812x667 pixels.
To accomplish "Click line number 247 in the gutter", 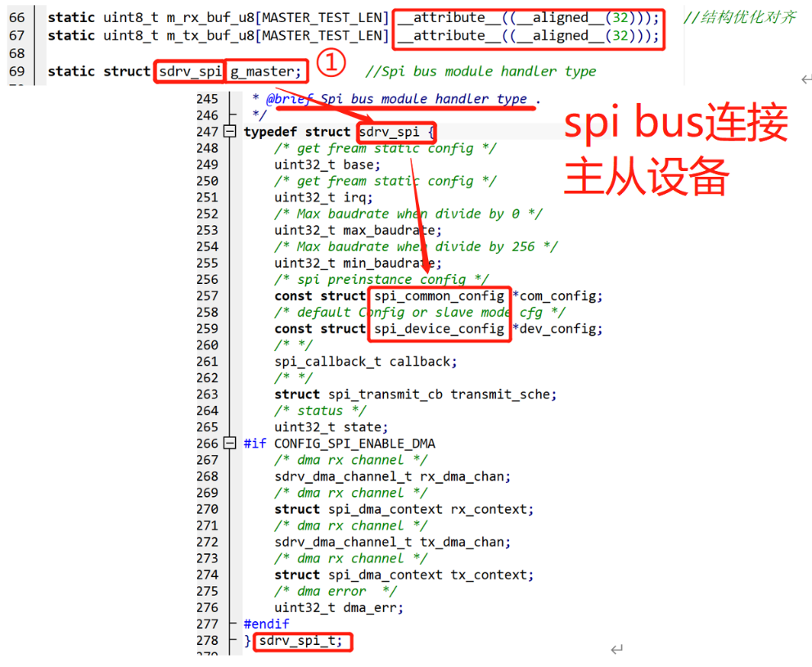I will [207, 132].
